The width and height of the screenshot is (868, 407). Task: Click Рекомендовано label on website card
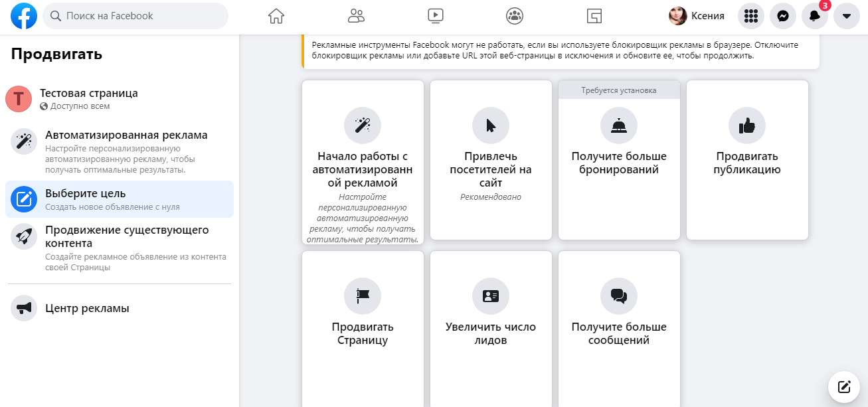tap(491, 197)
